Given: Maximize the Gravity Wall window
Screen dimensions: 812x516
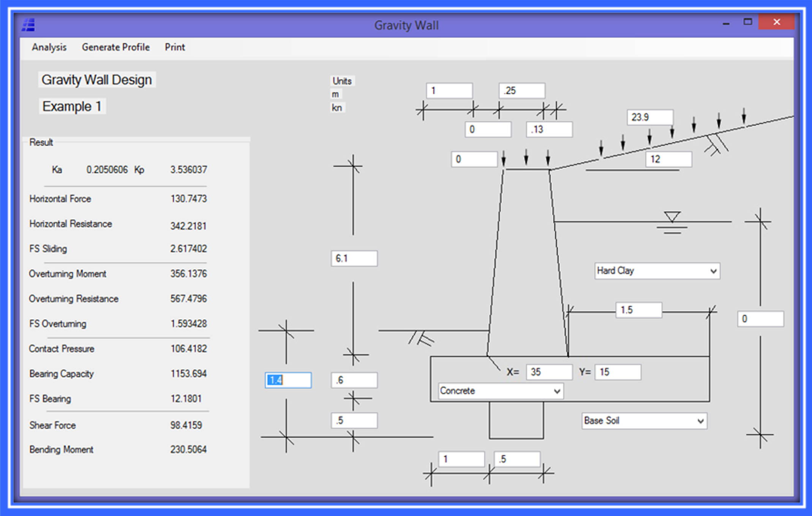Looking at the screenshot, I should (747, 22).
